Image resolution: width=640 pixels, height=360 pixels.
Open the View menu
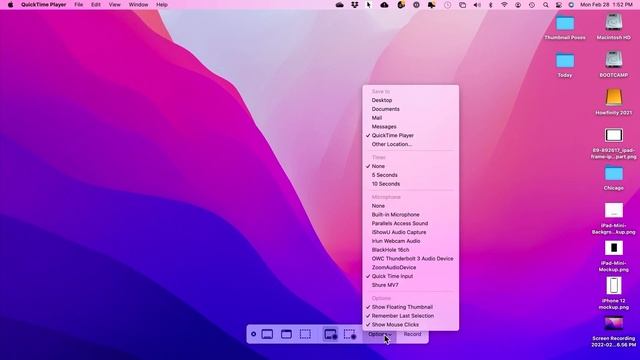coord(115,5)
